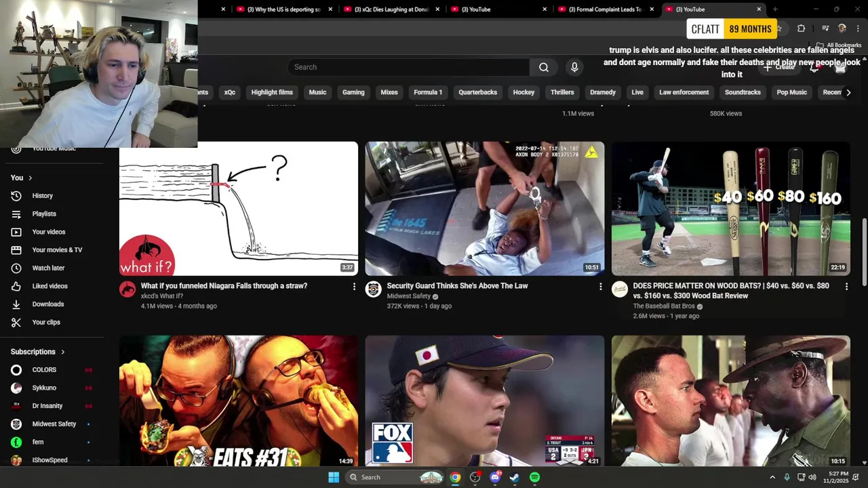Select the Hockey filter chip
Image resolution: width=868 pixels, height=488 pixels.
click(x=524, y=92)
